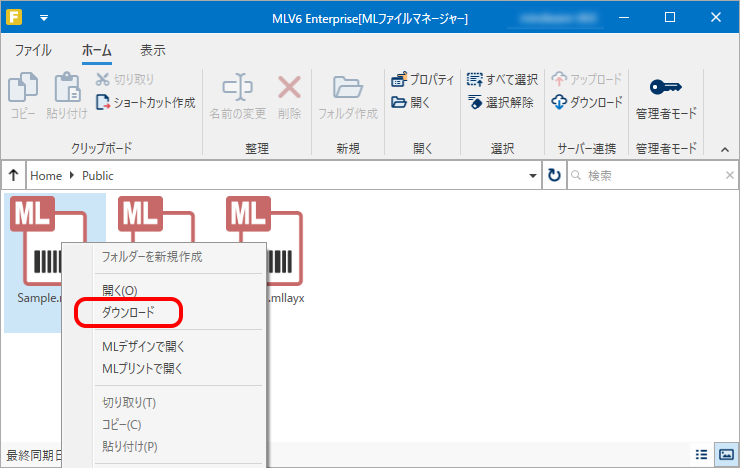Collapse the ribbon with the chevron
The width and height of the screenshot is (740, 468).
725,150
